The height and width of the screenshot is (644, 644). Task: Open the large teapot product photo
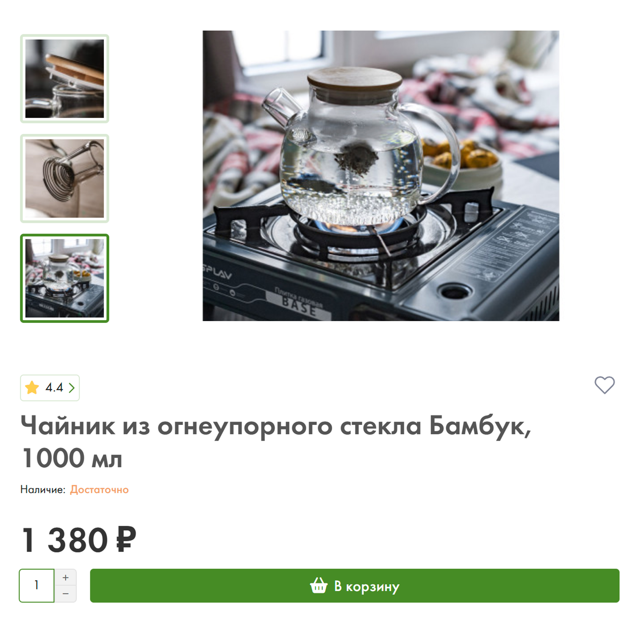coord(380,175)
